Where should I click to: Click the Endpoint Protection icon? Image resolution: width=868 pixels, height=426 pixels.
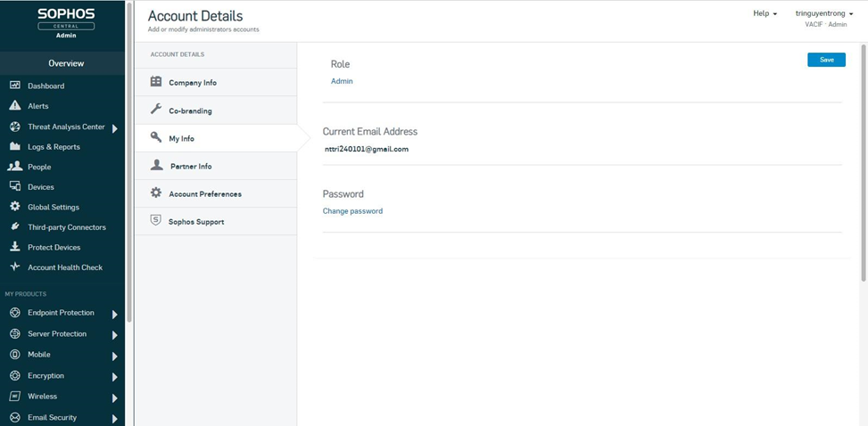(x=15, y=313)
